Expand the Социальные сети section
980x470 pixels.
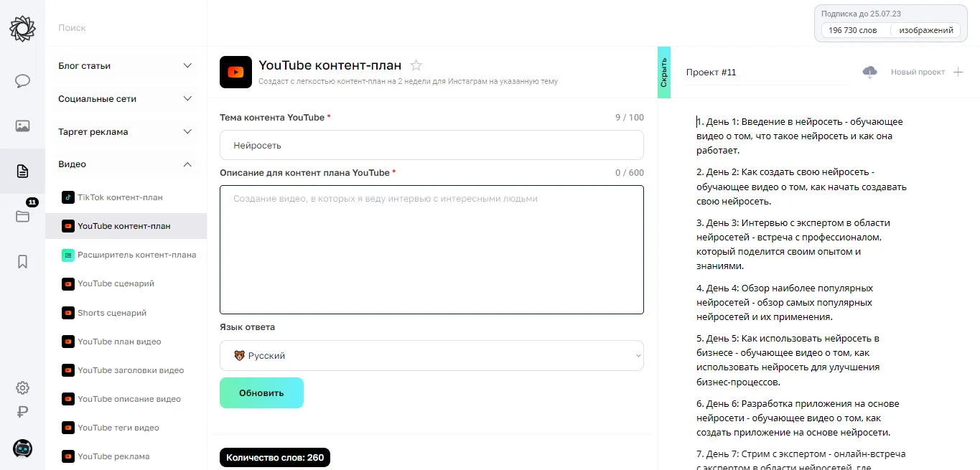[x=126, y=98]
